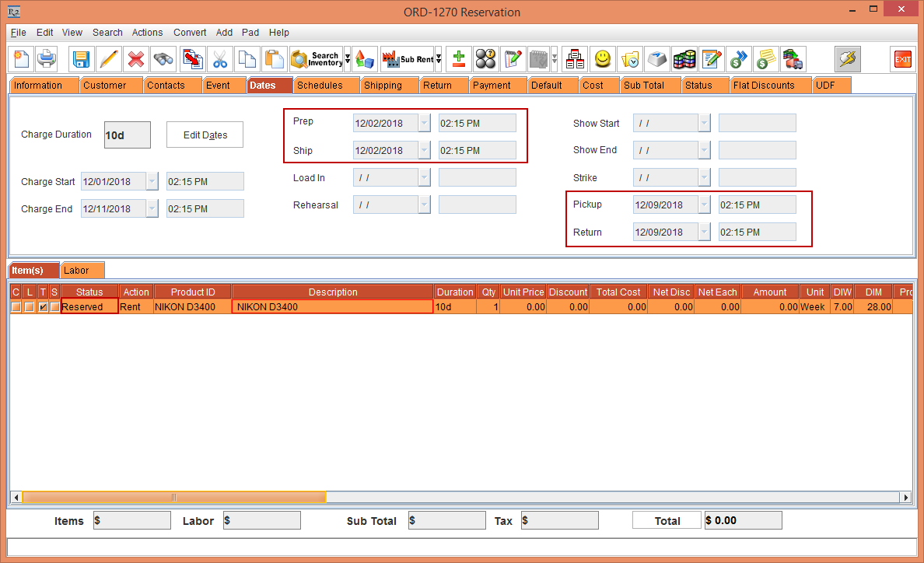Click the red EXIT icon

pyautogui.click(x=902, y=59)
